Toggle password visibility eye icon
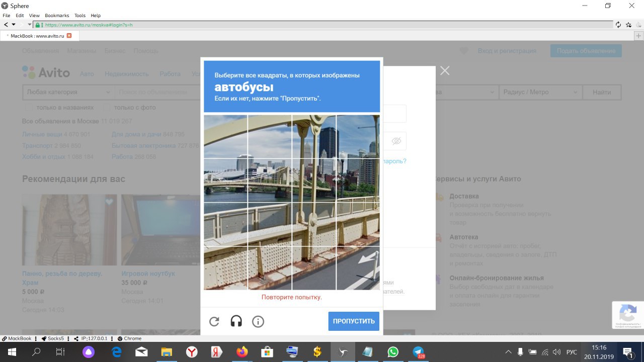Image resolution: width=644 pixels, height=362 pixels. tap(396, 141)
